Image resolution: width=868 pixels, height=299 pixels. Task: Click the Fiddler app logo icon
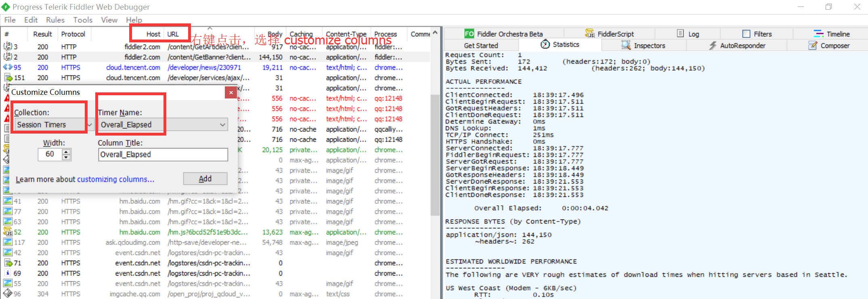pyautogui.click(x=6, y=7)
